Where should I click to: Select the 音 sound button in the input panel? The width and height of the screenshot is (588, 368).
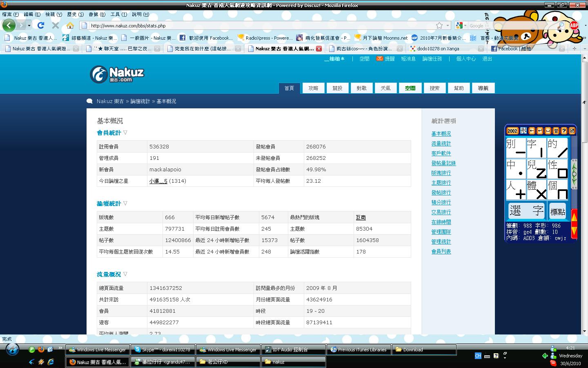(556, 131)
